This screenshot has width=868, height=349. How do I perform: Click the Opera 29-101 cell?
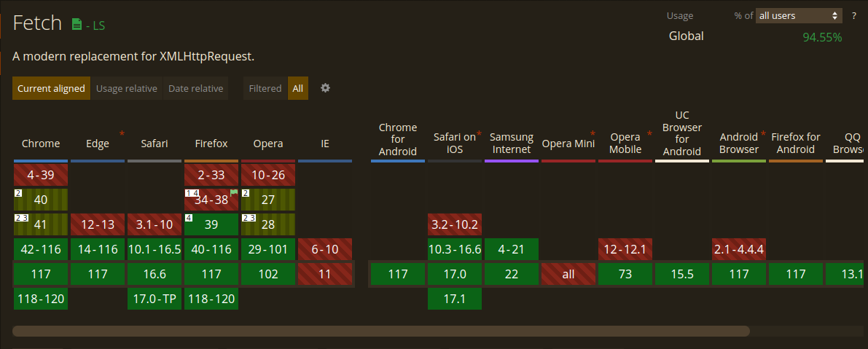click(x=268, y=249)
